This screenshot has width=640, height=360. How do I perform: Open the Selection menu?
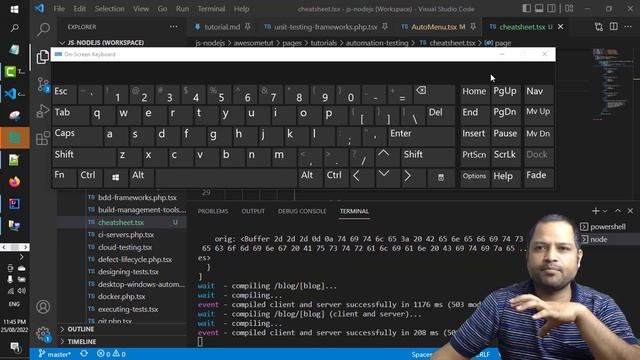point(109,9)
